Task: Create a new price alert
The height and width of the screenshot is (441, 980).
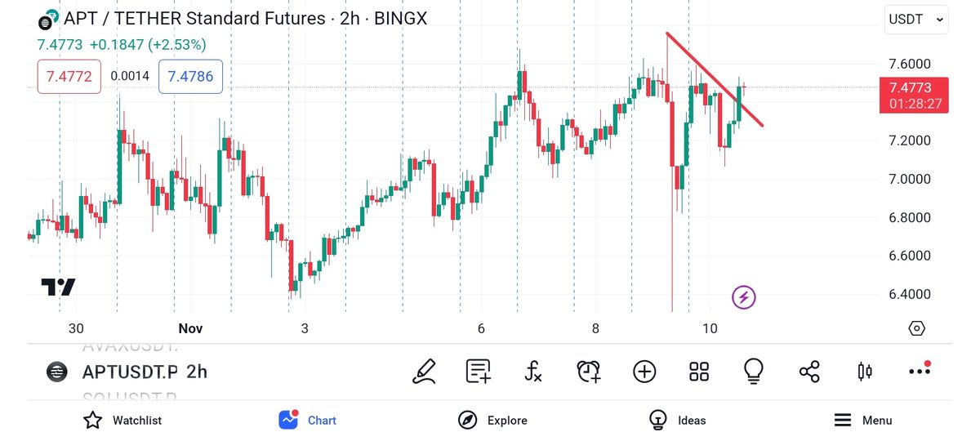Action: 588,372
